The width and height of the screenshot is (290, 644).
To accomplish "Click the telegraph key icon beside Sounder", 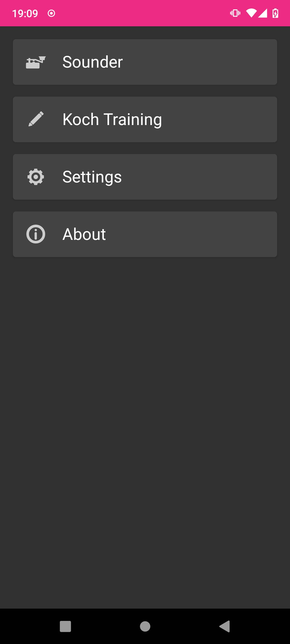I will pos(36,62).
